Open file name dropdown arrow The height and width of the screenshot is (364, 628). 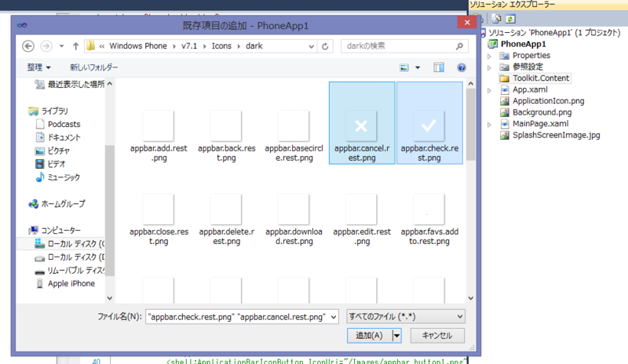click(334, 317)
